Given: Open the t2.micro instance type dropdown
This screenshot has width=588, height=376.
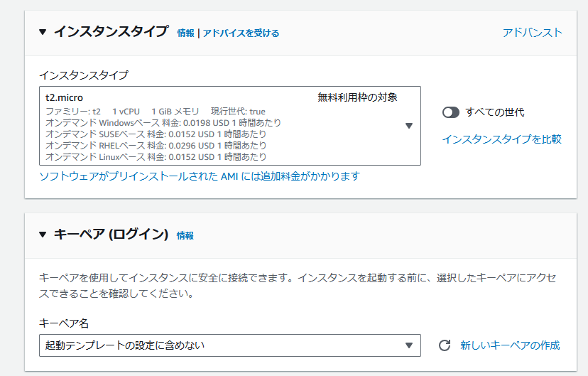Looking at the screenshot, I should pos(230,126).
